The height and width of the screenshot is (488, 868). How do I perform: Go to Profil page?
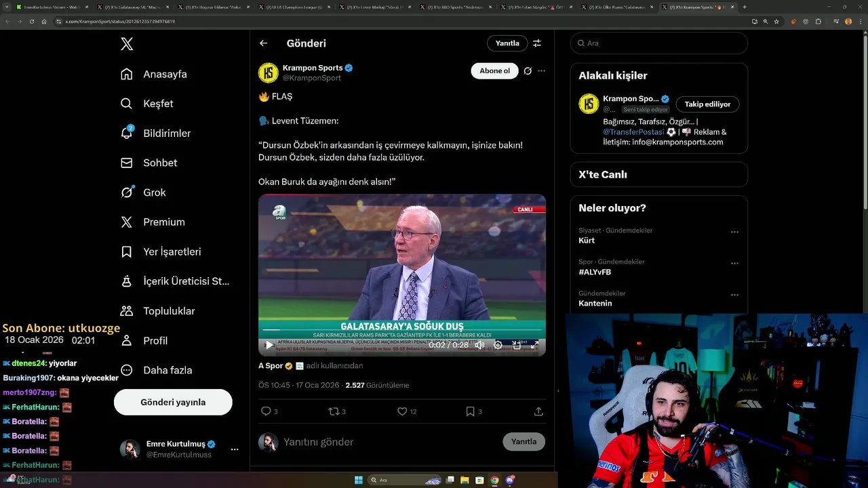point(144,340)
